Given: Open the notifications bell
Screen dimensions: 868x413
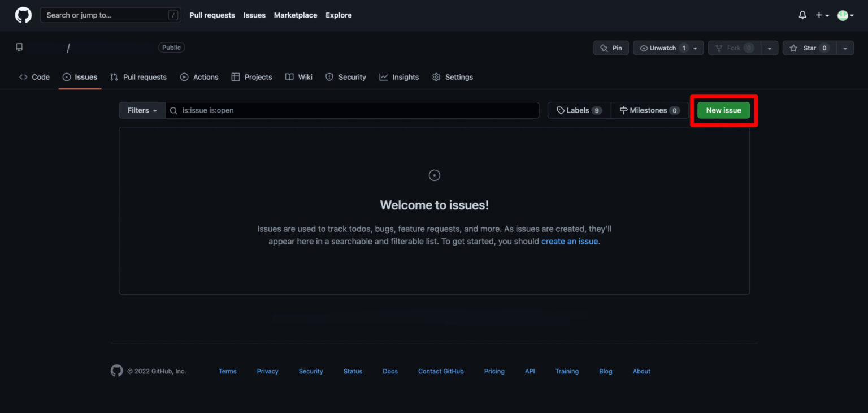Looking at the screenshot, I should [x=802, y=15].
